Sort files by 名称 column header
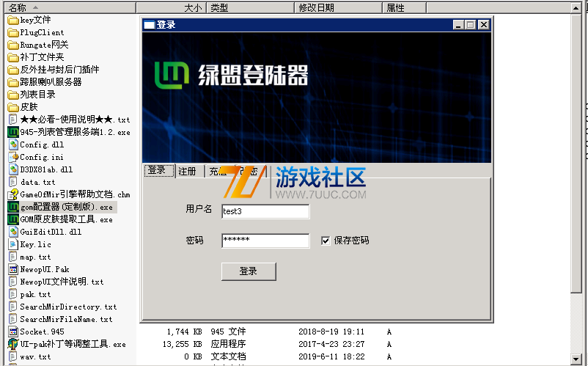 coord(70,7)
